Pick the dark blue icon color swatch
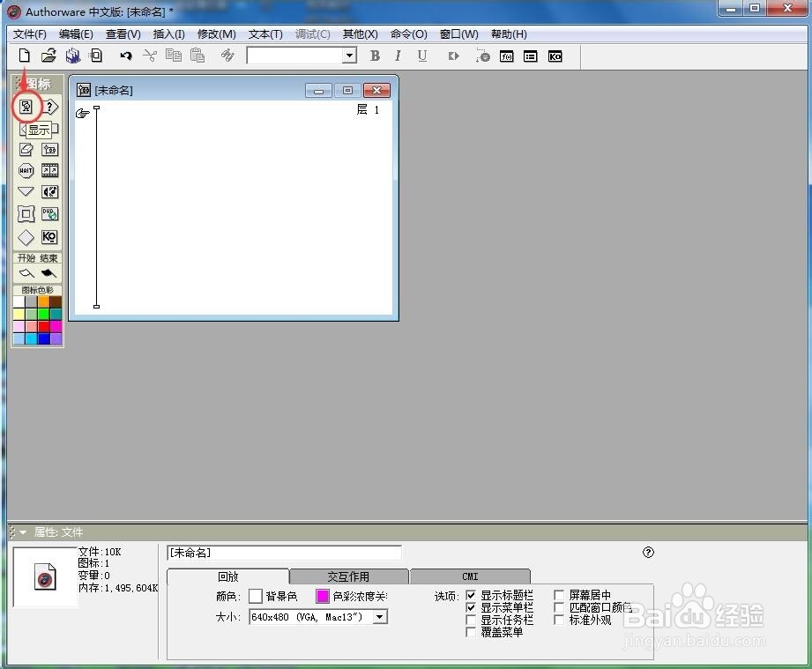Image resolution: width=812 pixels, height=669 pixels. click(x=43, y=338)
